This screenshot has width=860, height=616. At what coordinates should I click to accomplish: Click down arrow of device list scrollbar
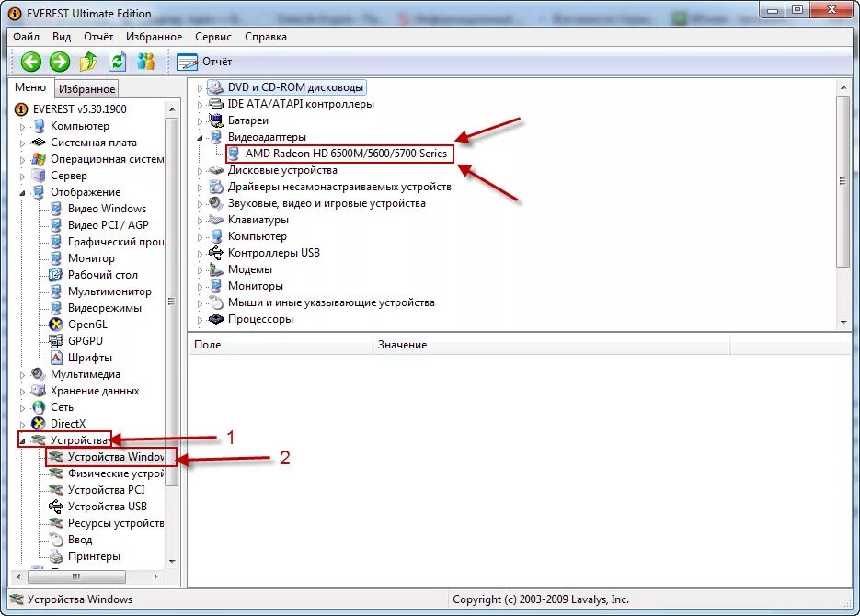843,322
